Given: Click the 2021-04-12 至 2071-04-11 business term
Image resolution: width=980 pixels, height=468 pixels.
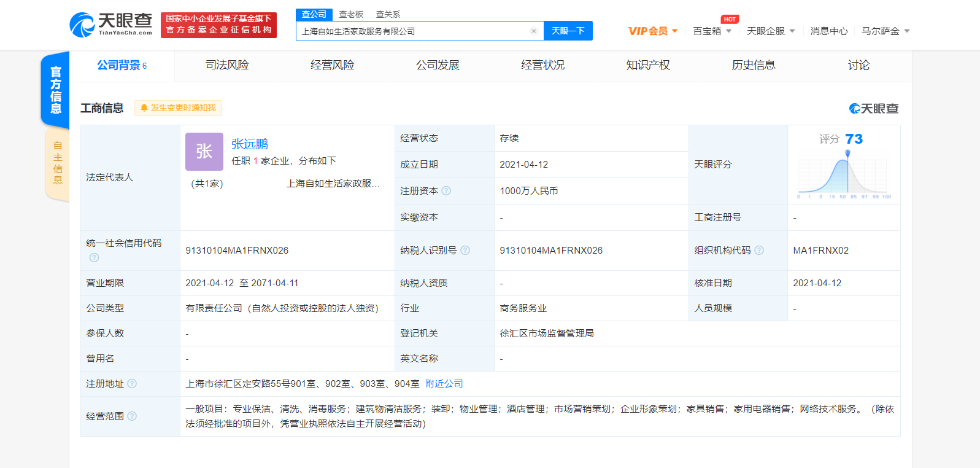Looking at the screenshot, I should tap(242, 283).
